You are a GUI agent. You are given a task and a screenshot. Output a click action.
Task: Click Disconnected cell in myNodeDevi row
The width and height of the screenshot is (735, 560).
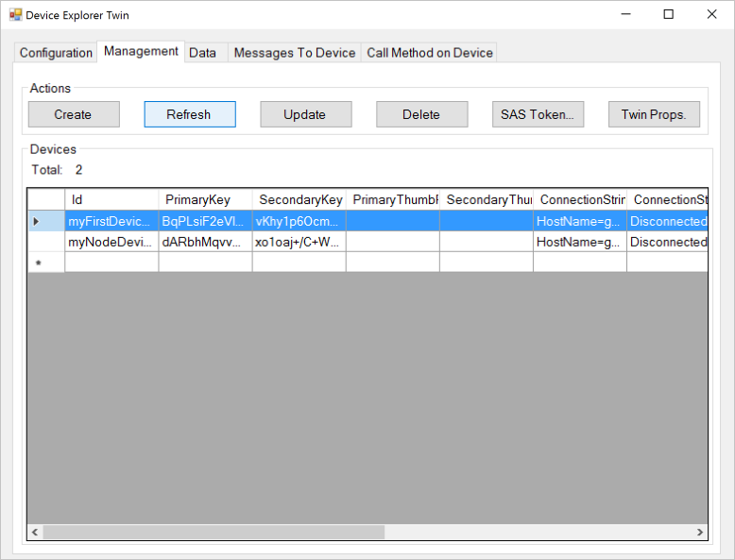668,242
